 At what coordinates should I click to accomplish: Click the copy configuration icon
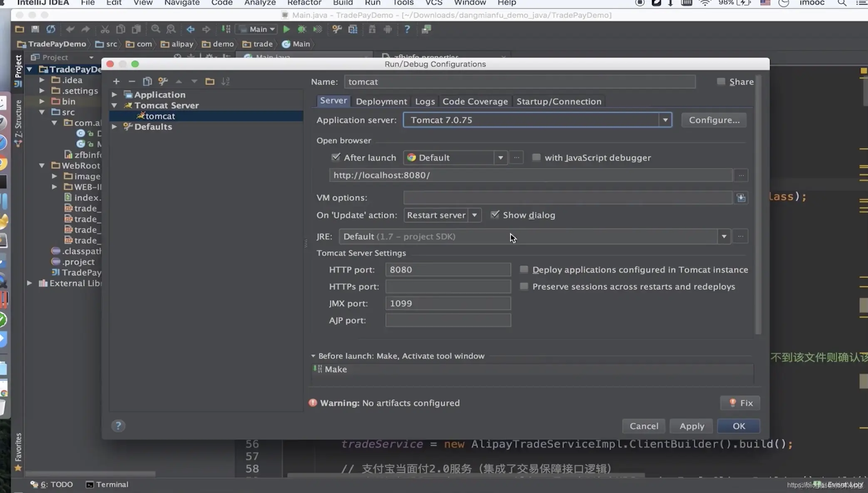tap(147, 82)
